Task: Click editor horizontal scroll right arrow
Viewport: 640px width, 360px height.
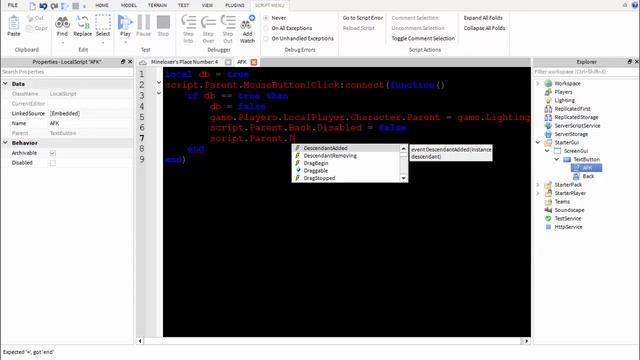Action: pyautogui.click(x=527, y=341)
